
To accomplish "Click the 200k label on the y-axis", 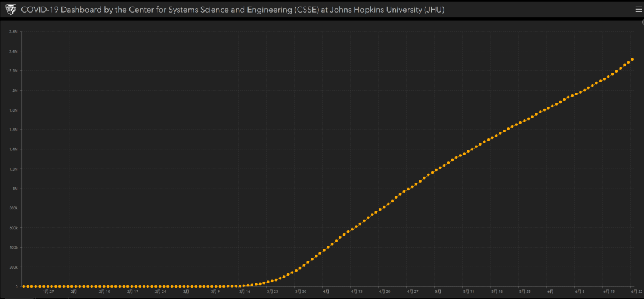I will click(13, 267).
